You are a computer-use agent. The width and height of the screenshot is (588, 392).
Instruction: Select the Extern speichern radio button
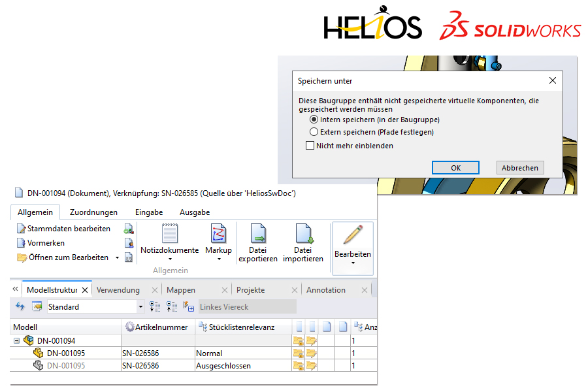point(314,132)
